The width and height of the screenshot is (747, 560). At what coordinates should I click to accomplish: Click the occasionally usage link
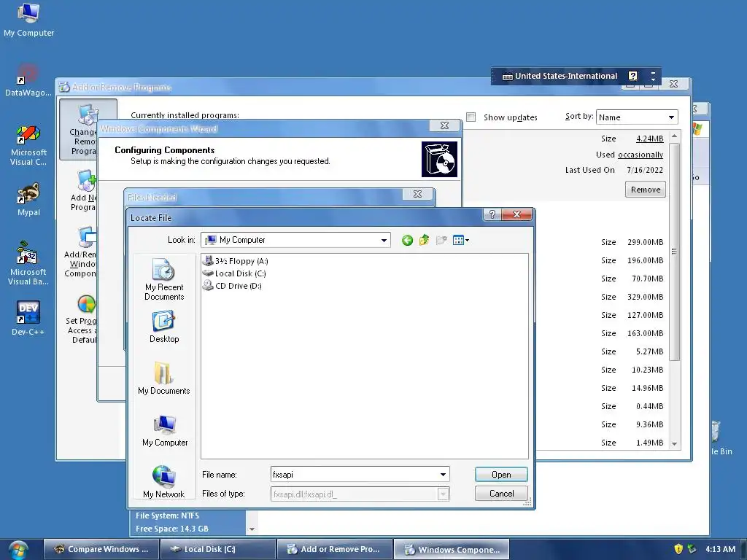click(x=640, y=155)
